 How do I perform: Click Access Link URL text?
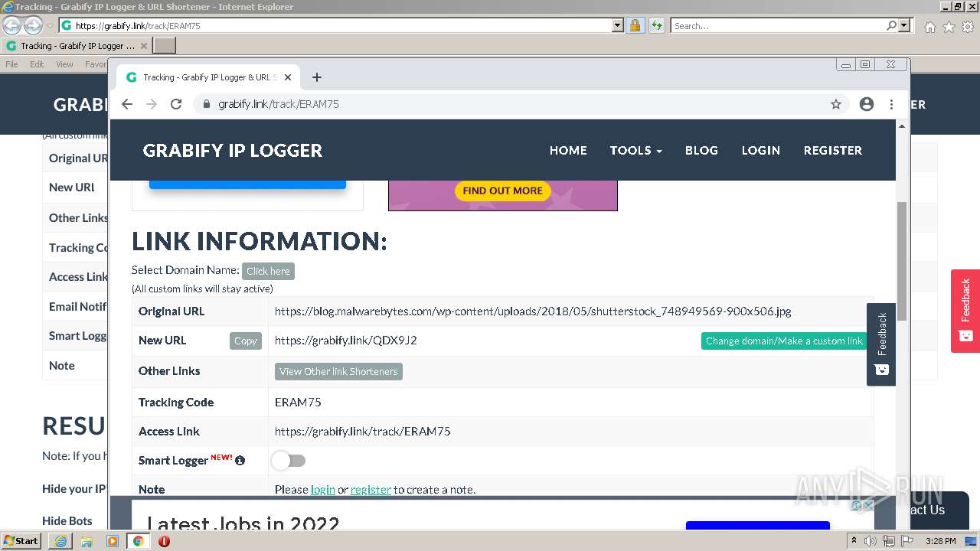tap(363, 432)
